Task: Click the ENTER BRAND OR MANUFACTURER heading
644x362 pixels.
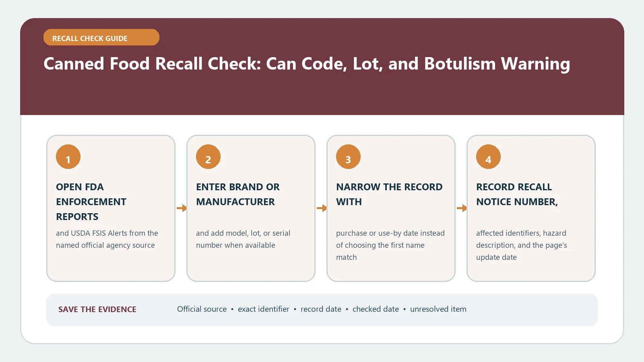Action: click(238, 194)
